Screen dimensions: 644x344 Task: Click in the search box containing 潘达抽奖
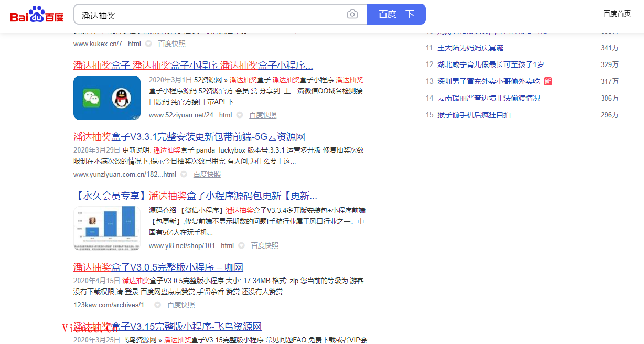(x=210, y=15)
